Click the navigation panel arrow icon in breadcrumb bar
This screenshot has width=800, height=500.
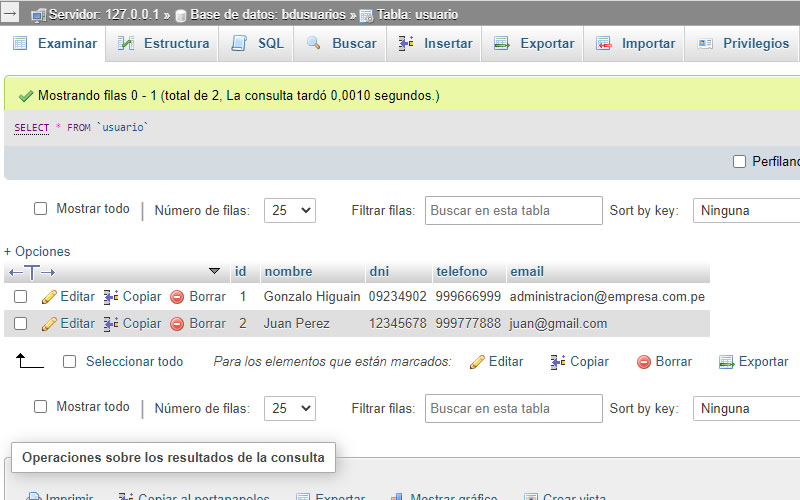tap(10, 13)
